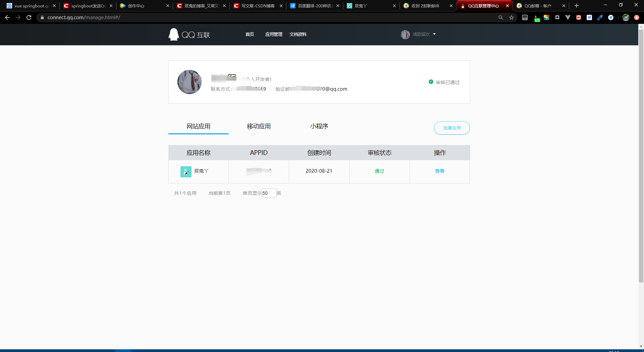Screen dimensions: 644x352
Task: Switch to the 小程序 tab
Action: (x=319, y=126)
